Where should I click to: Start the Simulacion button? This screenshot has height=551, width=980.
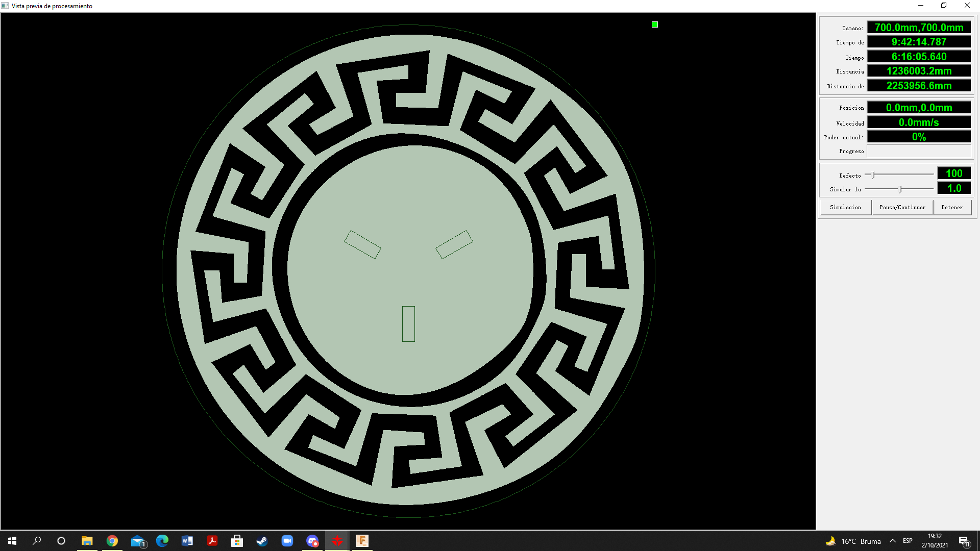[845, 207]
